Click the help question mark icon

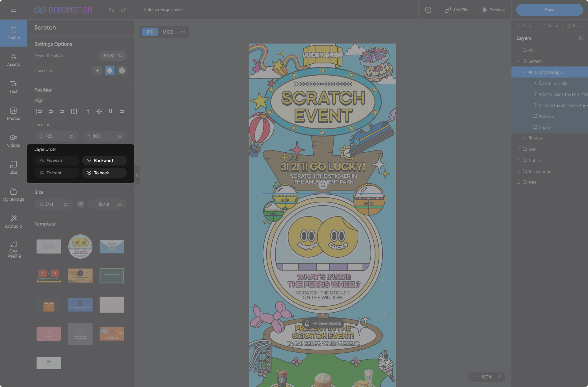tap(428, 10)
